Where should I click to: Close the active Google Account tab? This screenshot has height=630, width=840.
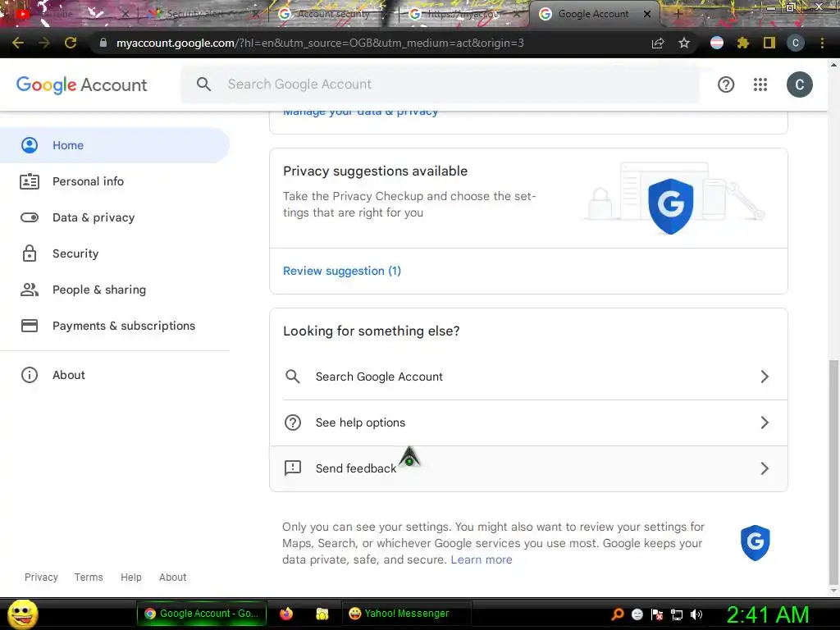pos(647,14)
